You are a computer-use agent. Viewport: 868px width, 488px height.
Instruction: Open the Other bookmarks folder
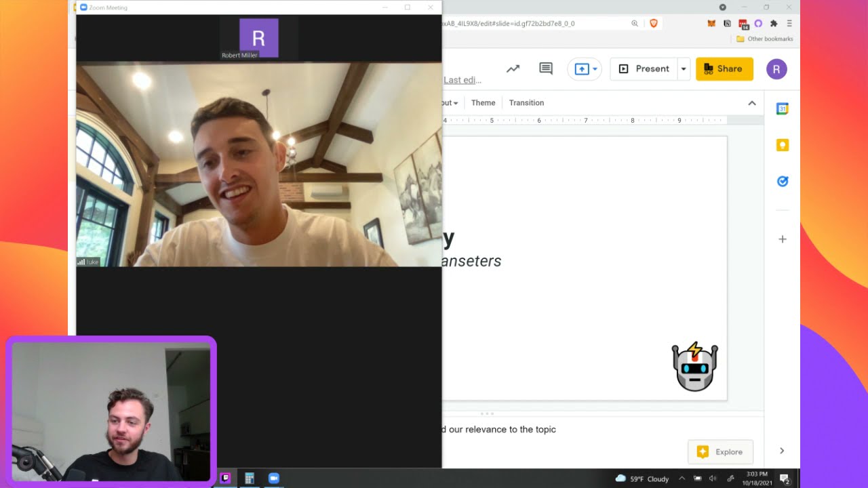coord(764,39)
